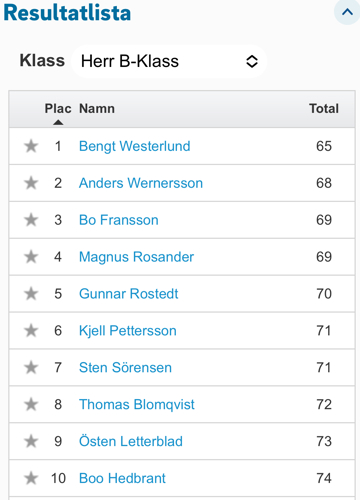Viewport: 360px width, 500px height.
Task: Open Thomas Blomqvist's scorecard link
Action: pyautogui.click(x=137, y=405)
